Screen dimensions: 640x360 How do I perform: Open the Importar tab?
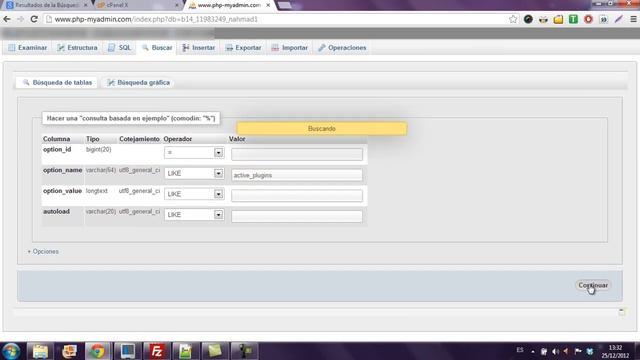click(289, 48)
